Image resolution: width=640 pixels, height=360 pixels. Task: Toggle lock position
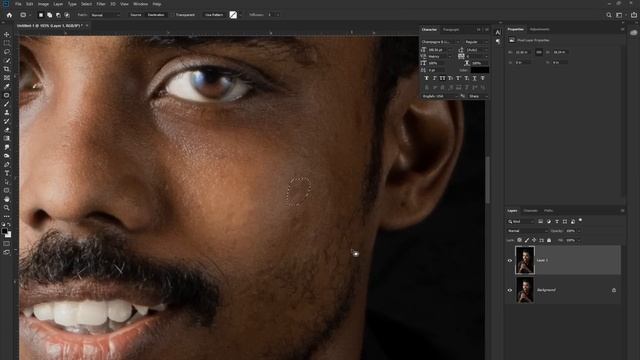534,240
